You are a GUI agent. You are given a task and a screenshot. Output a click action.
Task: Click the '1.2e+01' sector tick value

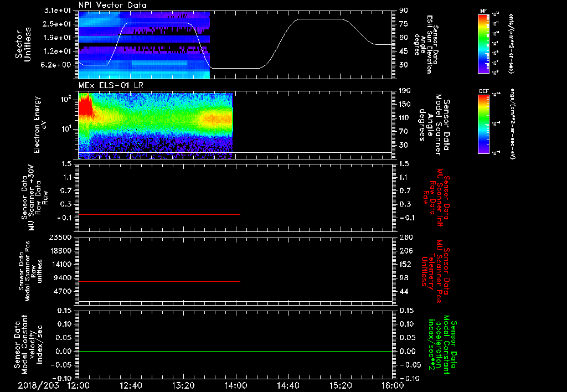57,51
